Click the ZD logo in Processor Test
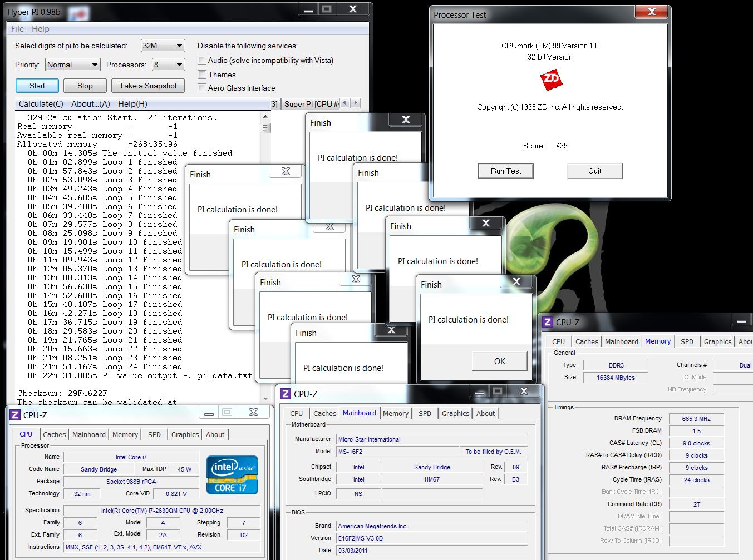 [551, 80]
